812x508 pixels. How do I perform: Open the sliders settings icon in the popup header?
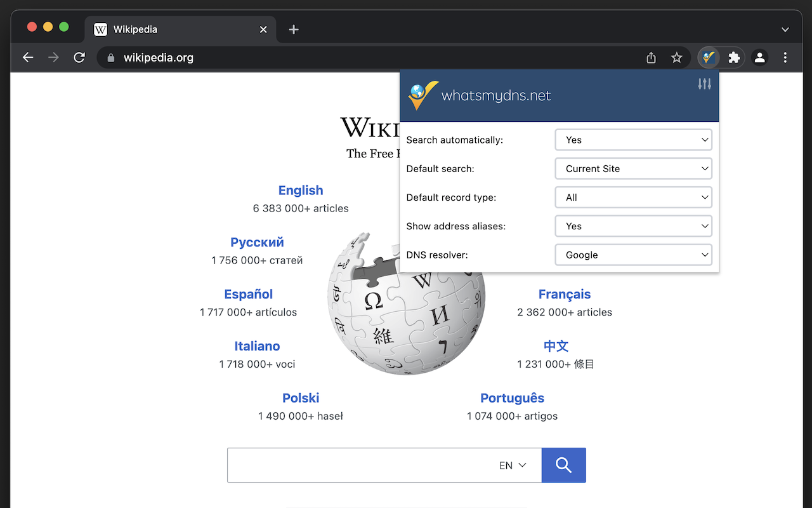704,83
